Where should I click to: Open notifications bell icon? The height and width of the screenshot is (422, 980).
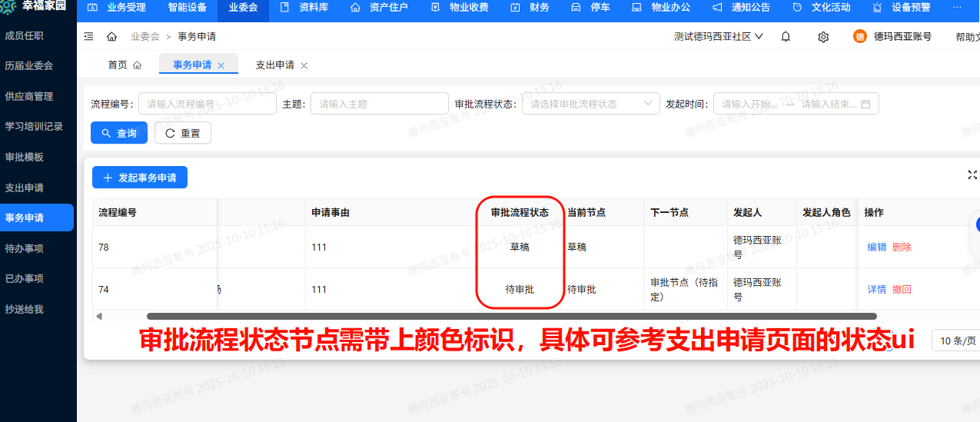click(786, 36)
